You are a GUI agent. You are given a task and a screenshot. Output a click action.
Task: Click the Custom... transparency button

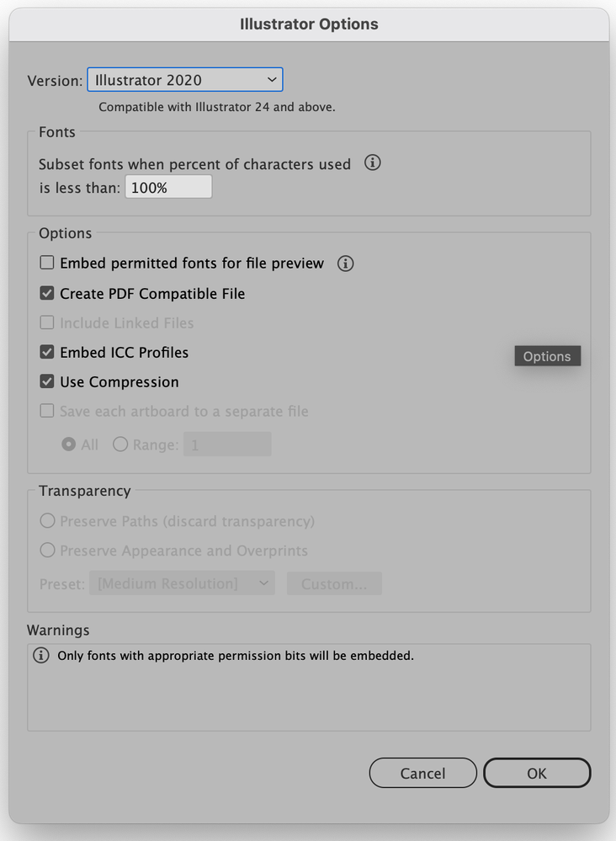pyautogui.click(x=334, y=583)
